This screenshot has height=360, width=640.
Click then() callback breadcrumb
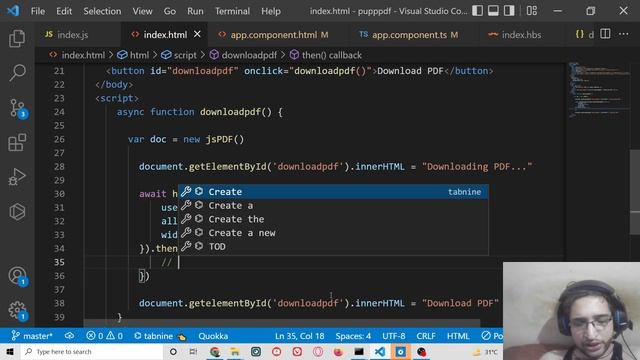[x=326, y=55]
